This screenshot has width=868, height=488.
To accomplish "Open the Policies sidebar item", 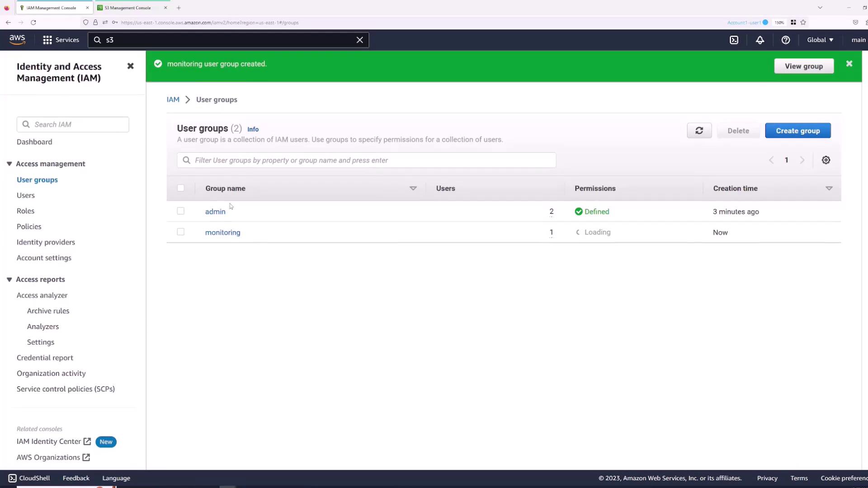I will point(29,226).
